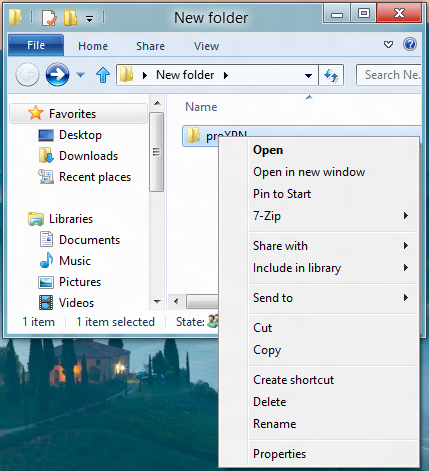Minimize the New folder window
This screenshot has height=471, width=429.
337,14
